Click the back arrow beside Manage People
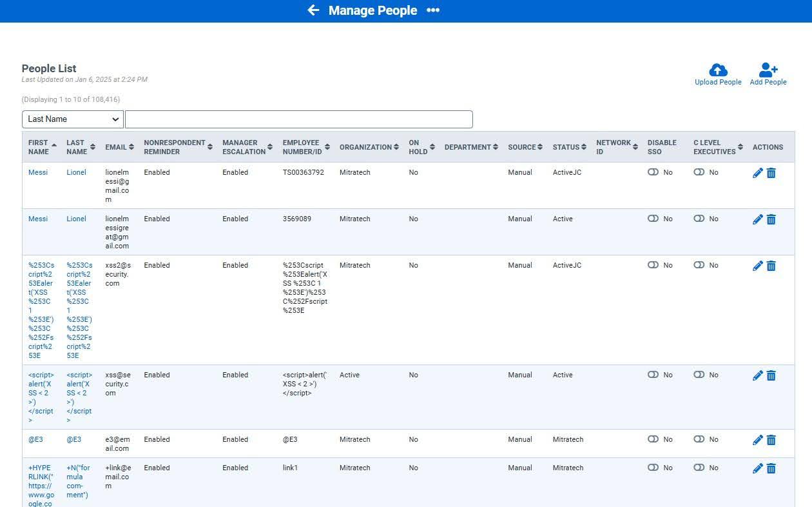The image size is (812, 507). pos(313,10)
